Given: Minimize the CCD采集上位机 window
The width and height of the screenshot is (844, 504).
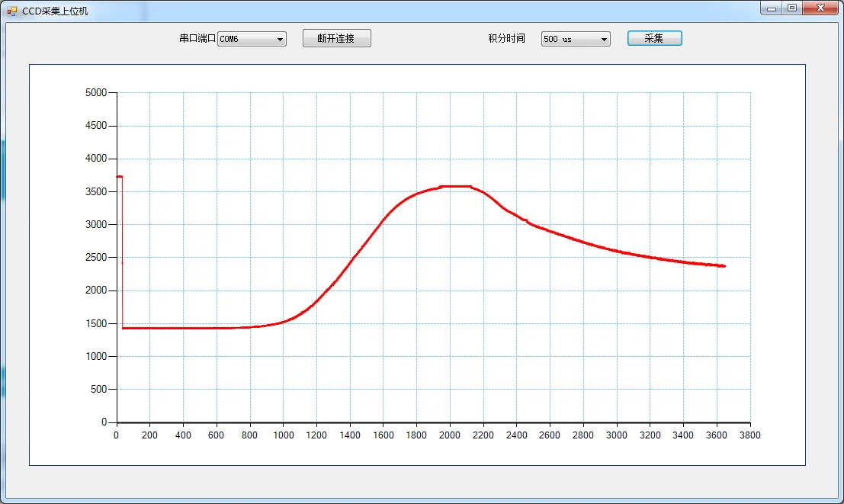Looking at the screenshot, I should click(x=772, y=8).
